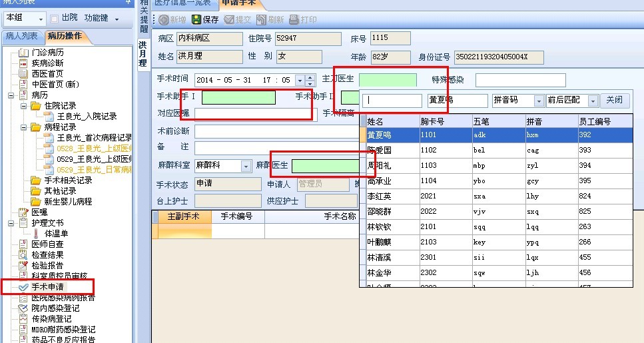Click into the 主刀医生 input field

(x=388, y=80)
